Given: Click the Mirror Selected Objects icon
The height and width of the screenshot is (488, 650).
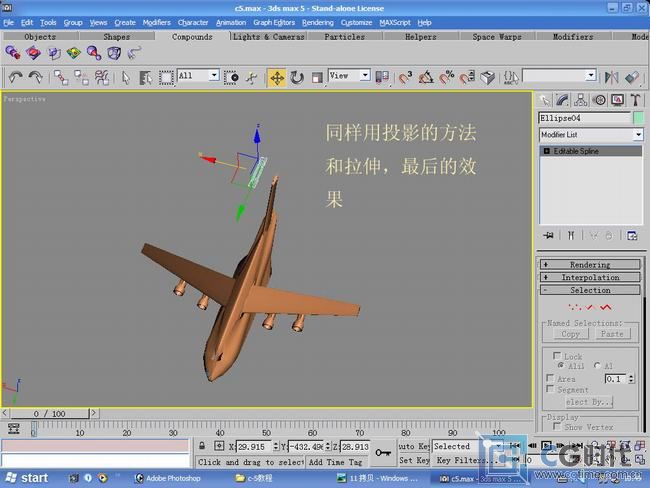Looking at the screenshot, I should pos(611,78).
